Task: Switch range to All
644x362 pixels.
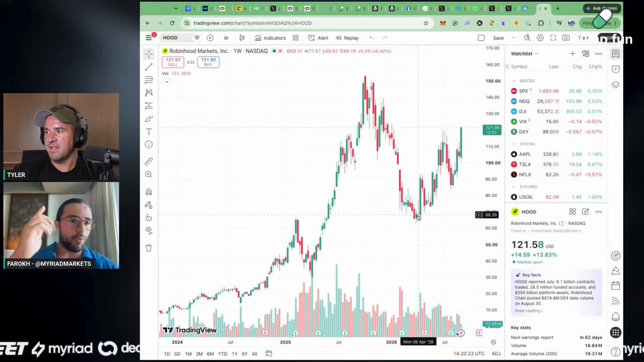Action: click(254, 354)
